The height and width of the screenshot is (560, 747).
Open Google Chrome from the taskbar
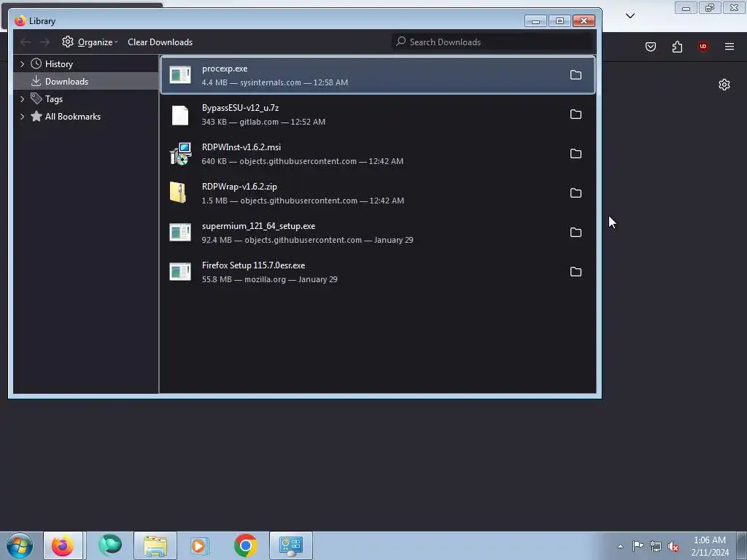click(x=245, y=545)
